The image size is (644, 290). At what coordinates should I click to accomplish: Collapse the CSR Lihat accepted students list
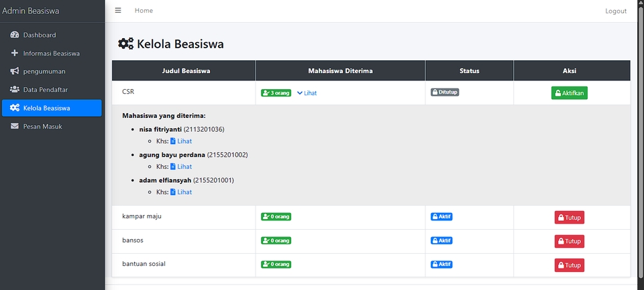pos(307,93)
